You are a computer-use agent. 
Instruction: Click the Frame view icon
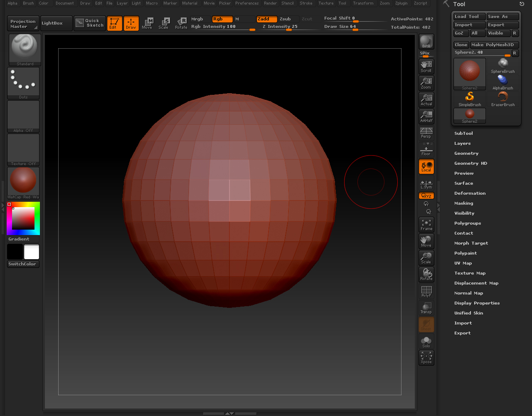426,225
